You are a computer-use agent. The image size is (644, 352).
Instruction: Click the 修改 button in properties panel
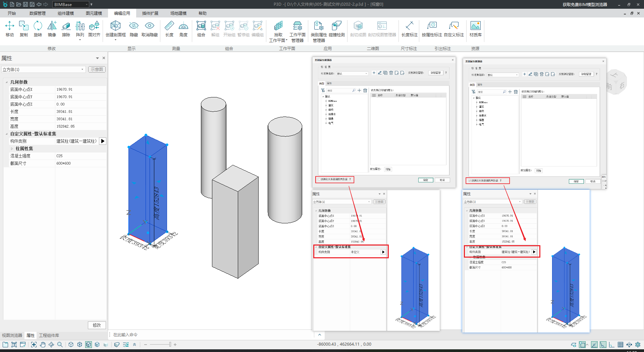(97, 325)
